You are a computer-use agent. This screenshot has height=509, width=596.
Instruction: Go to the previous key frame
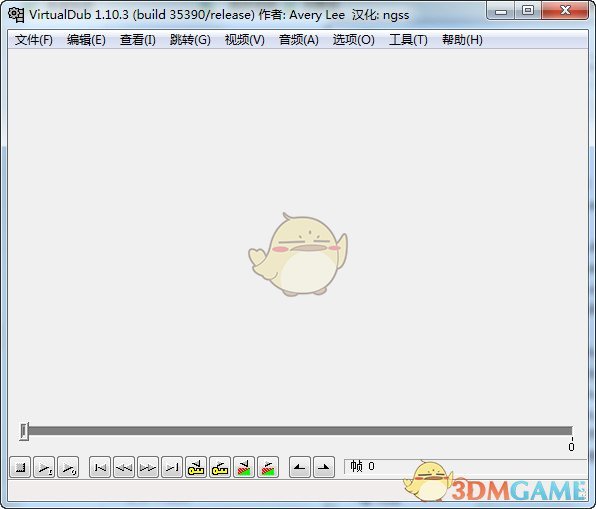click(196, 467)
